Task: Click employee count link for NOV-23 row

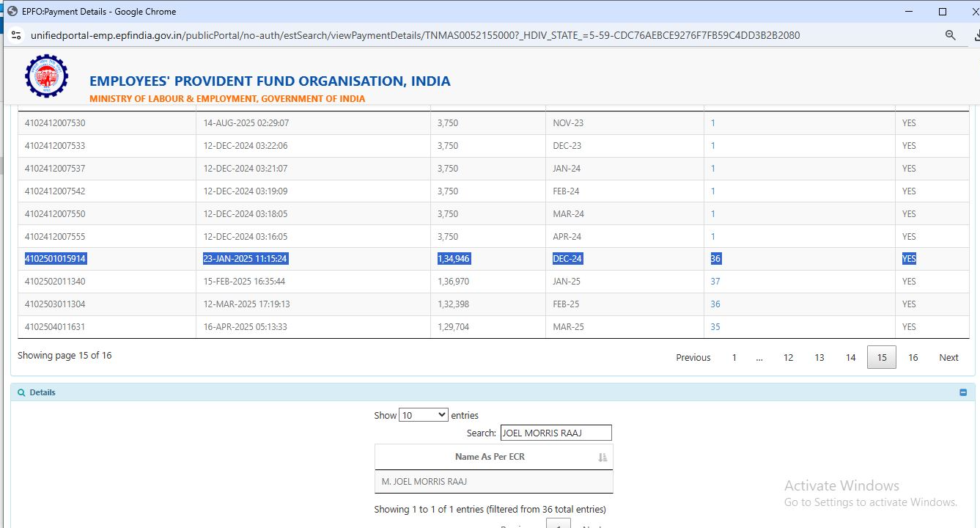Action: (712, 123)
